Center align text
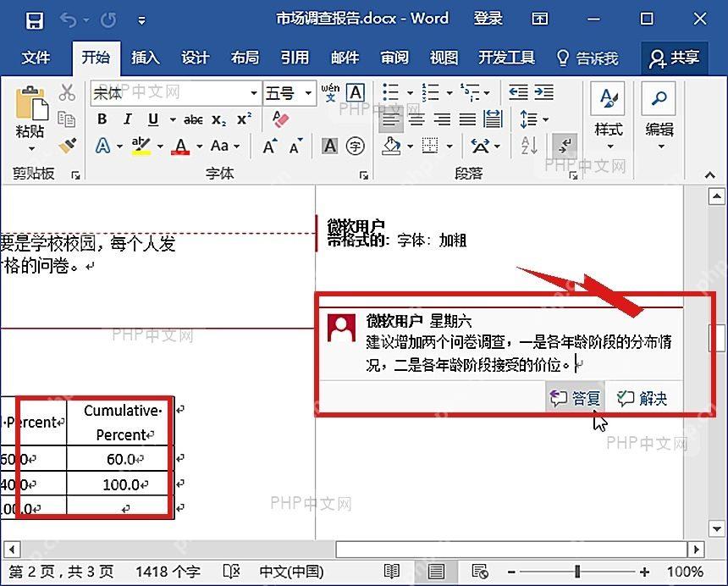The width and height of the screenshot is (728, 586). tap(416, 119)
